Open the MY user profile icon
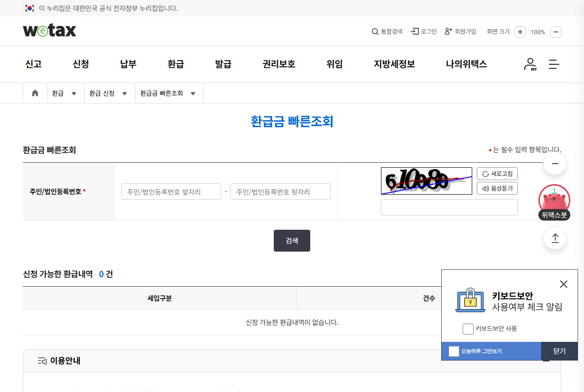This screenshot has width=584, height=392. coord(530,64)
